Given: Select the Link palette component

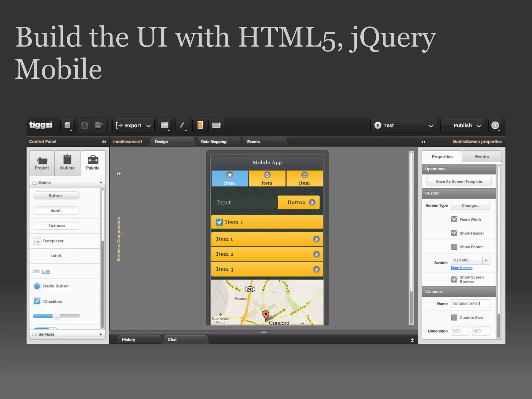Looking at the screenshot, I should tap(65, 271).
